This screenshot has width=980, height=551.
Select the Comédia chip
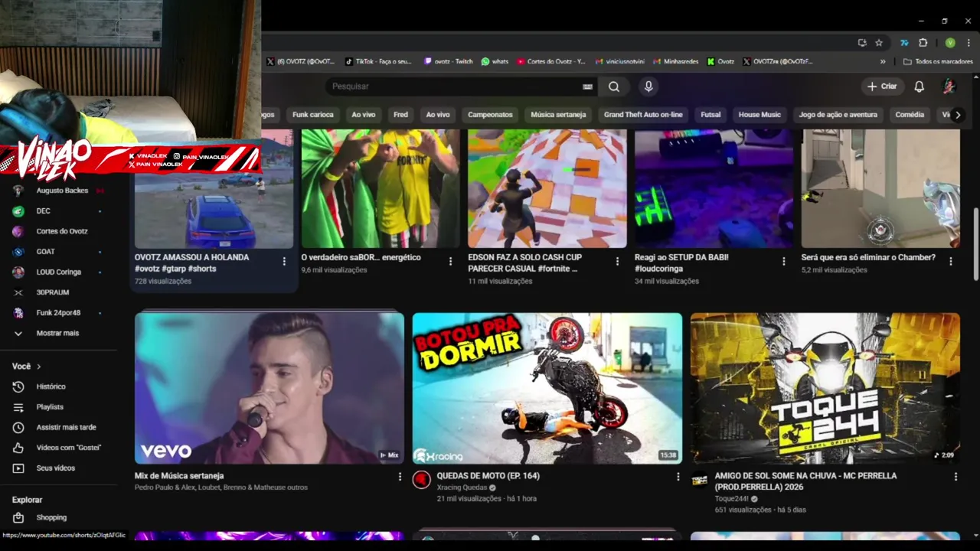pos(910,115)
